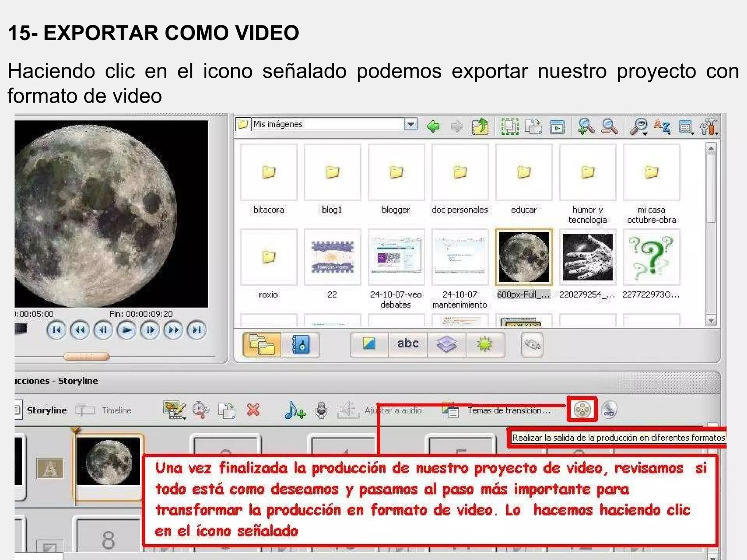
Task: Open the A-Z sort options icon
Action: (x=663, y=127)
